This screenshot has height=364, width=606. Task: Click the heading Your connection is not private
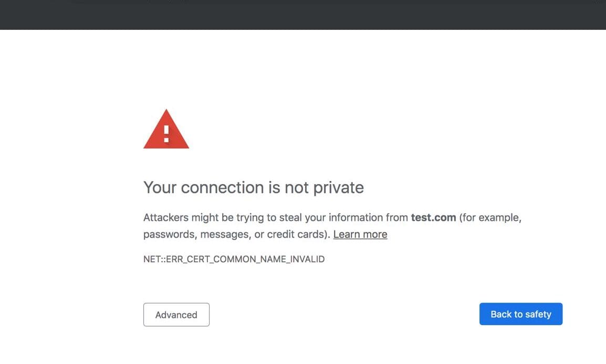click(254, 187)
